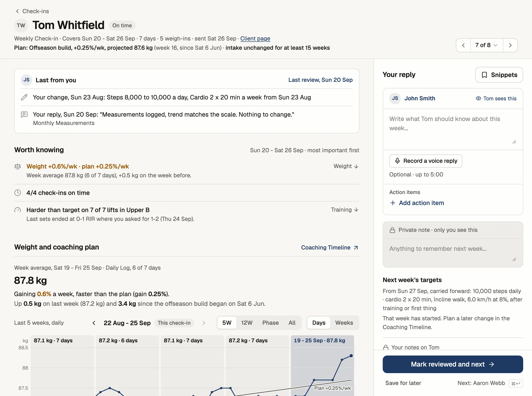
Task: Click the private note text area
Action: tap(453, 253)
